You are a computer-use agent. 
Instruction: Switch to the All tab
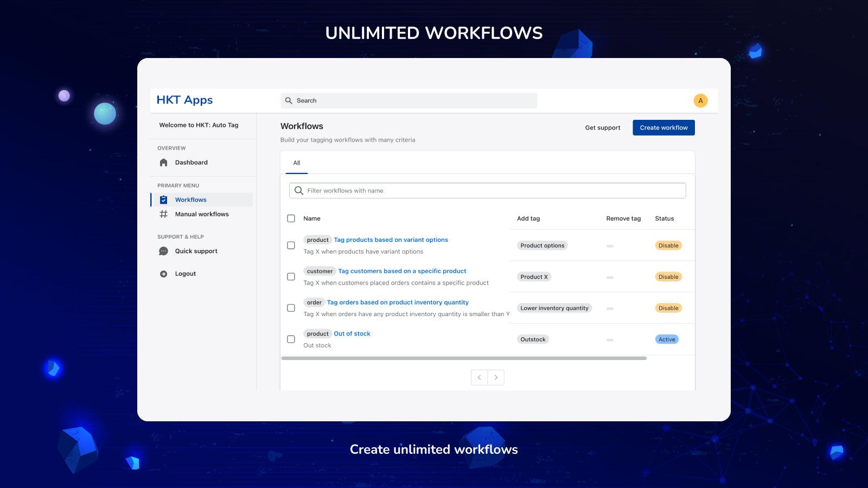296,163
